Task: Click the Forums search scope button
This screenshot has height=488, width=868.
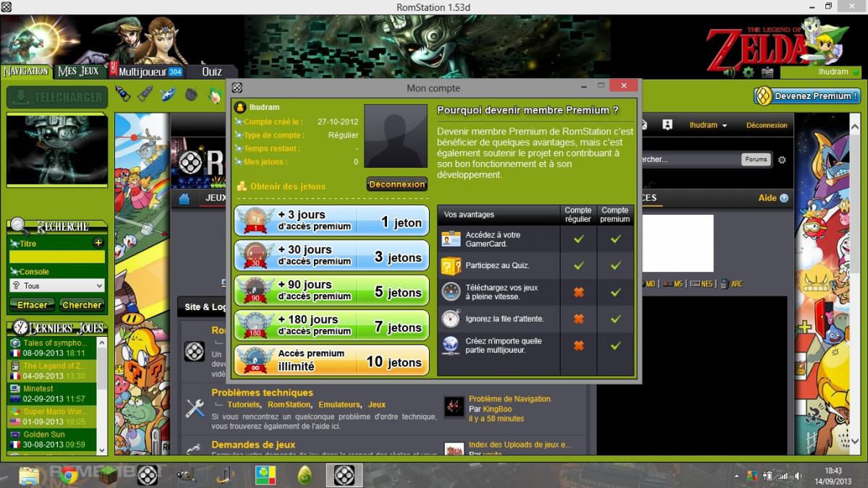Action: (x=755, y=160)
